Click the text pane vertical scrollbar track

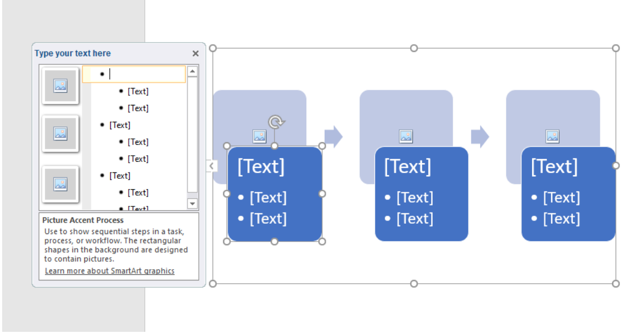pyautogui.click(x=192, y=134)
